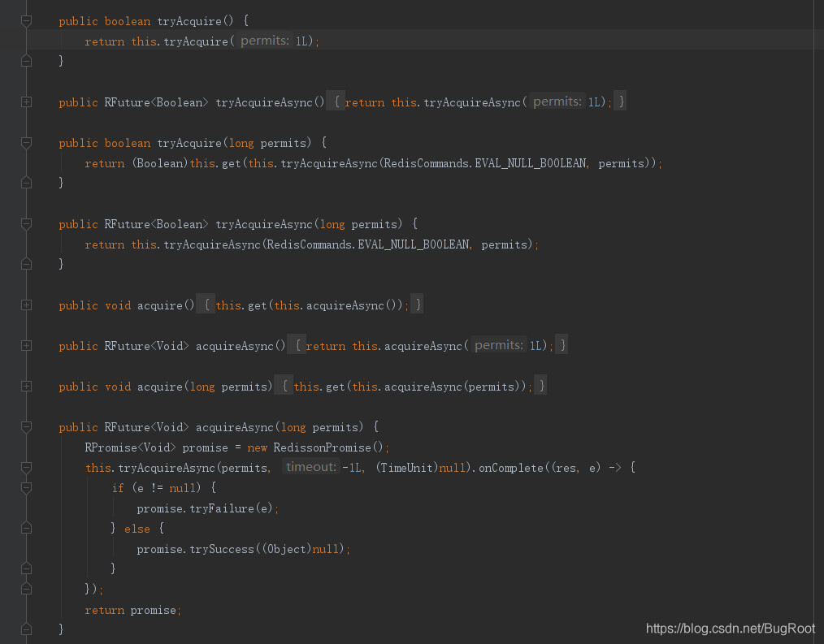
Task: Click (TimeUnit) cast text
Action: (407, 468)
